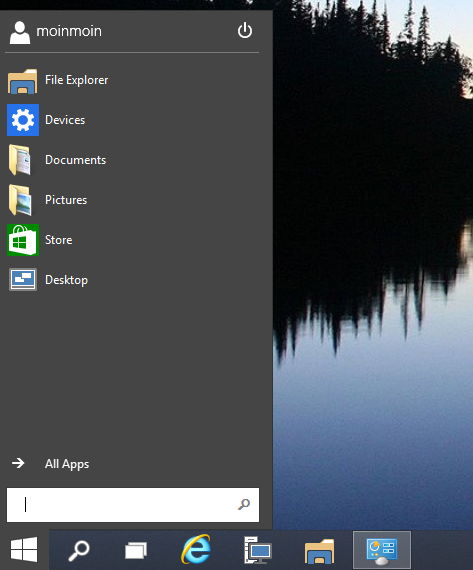
Task: Click the Devices gear icon
Action: pos(23,120)
